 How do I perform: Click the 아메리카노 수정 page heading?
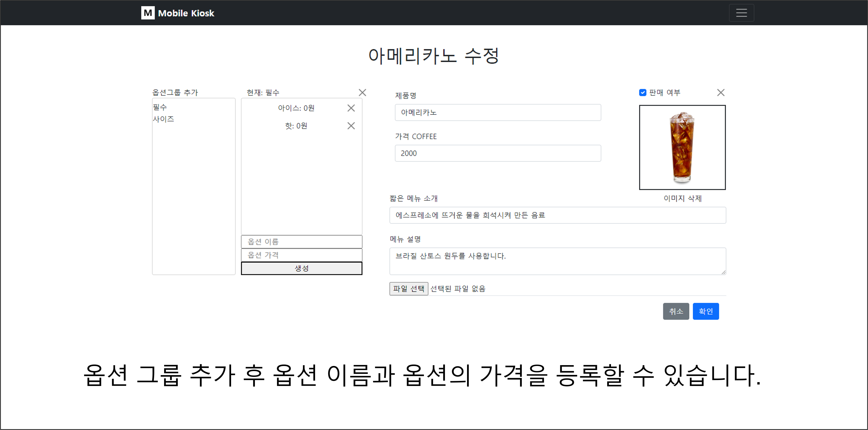click(434, 56)
